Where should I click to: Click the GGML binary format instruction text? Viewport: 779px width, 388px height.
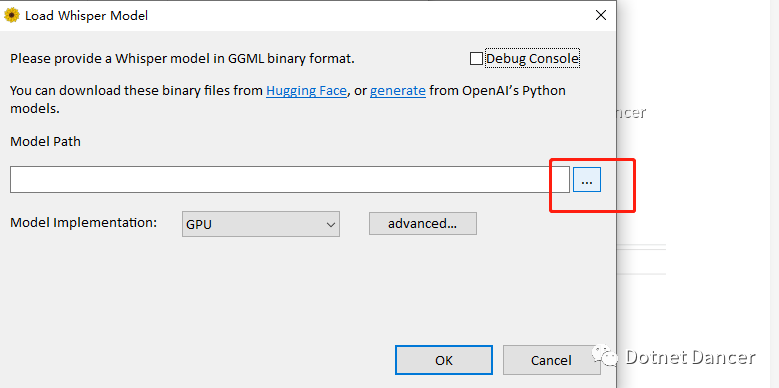point(182,59)
